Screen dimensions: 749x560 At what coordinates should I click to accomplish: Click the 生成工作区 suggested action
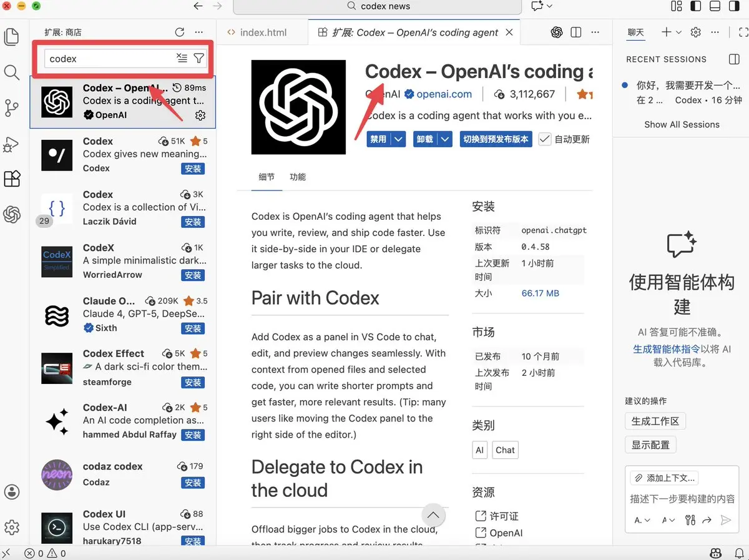[x=655, y=421]
